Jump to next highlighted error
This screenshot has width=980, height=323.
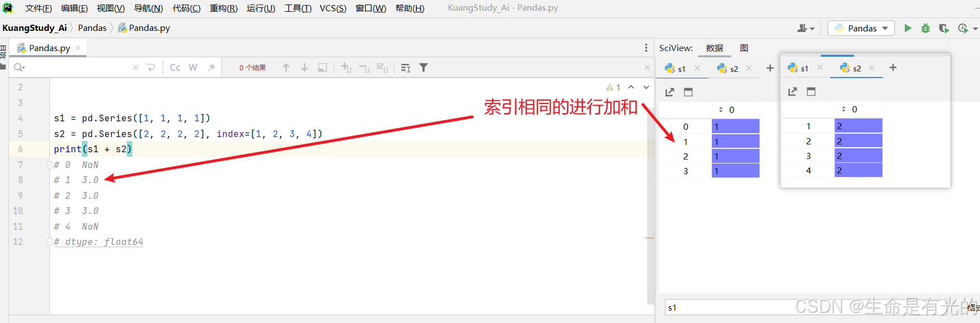(x=646, y=87)
